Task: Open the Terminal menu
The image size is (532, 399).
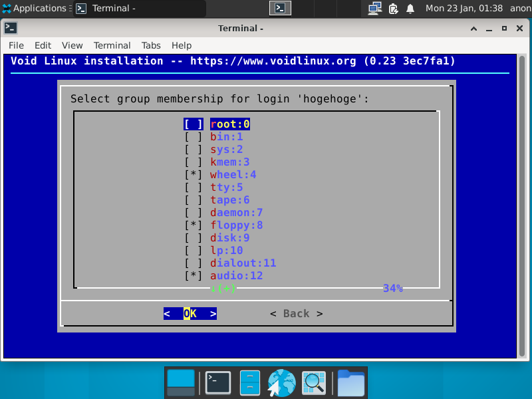Action: 112,45
